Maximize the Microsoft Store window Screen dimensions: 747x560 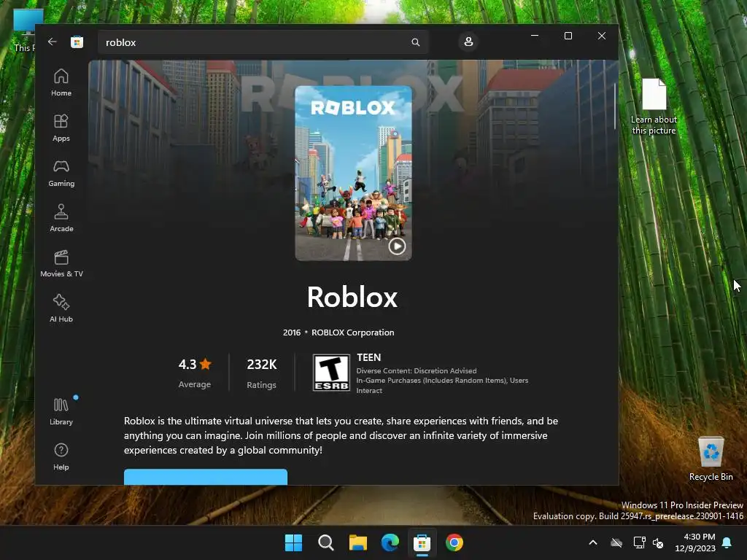click(568, 36)
